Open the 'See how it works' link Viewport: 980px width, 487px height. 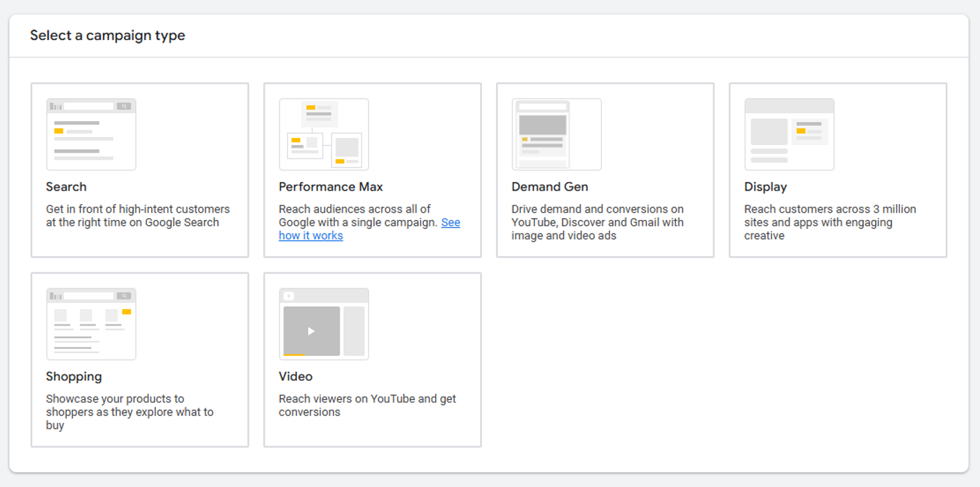[x=369, y=229]
